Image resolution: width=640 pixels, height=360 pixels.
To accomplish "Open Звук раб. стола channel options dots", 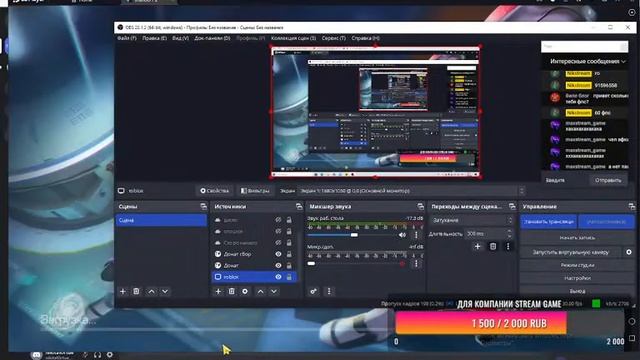I will click(x=416, y=235).
